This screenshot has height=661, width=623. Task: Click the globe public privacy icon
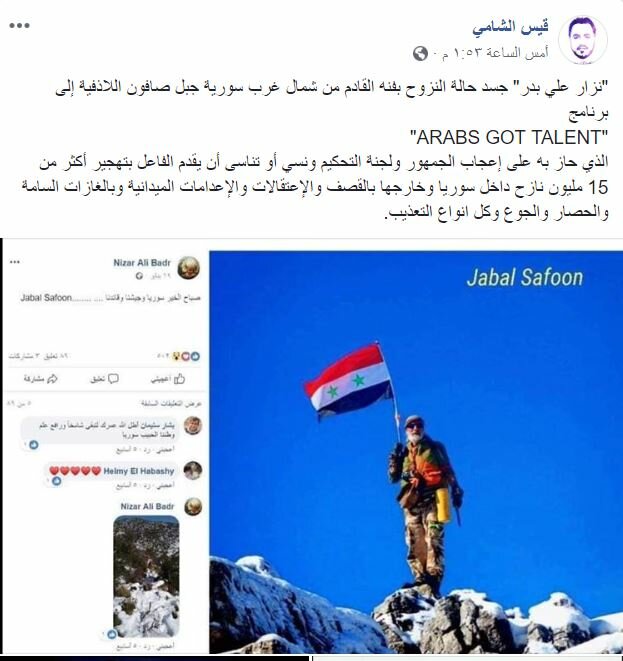(420, 54)
